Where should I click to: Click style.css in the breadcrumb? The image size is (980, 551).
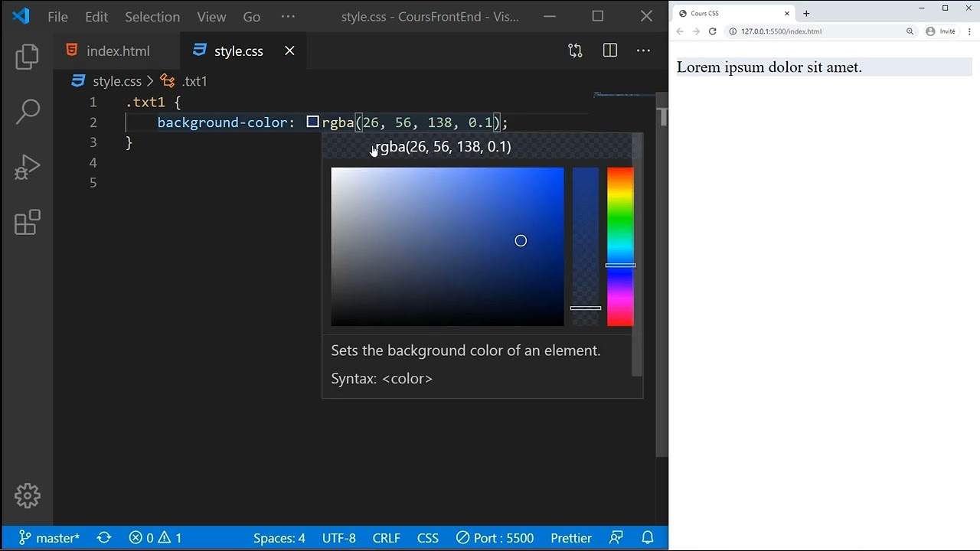click(x=117, y=81)
